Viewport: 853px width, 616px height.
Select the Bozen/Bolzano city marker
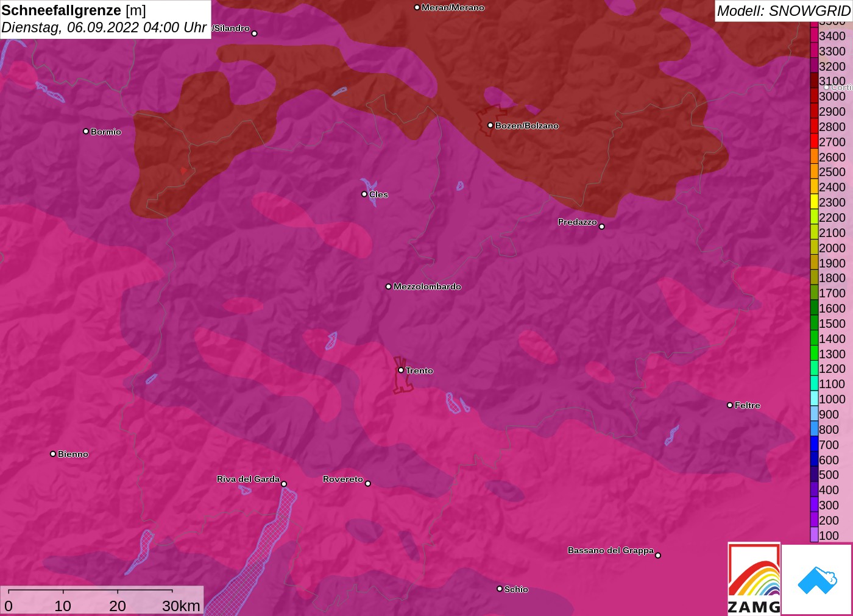(x=490, y=126)
